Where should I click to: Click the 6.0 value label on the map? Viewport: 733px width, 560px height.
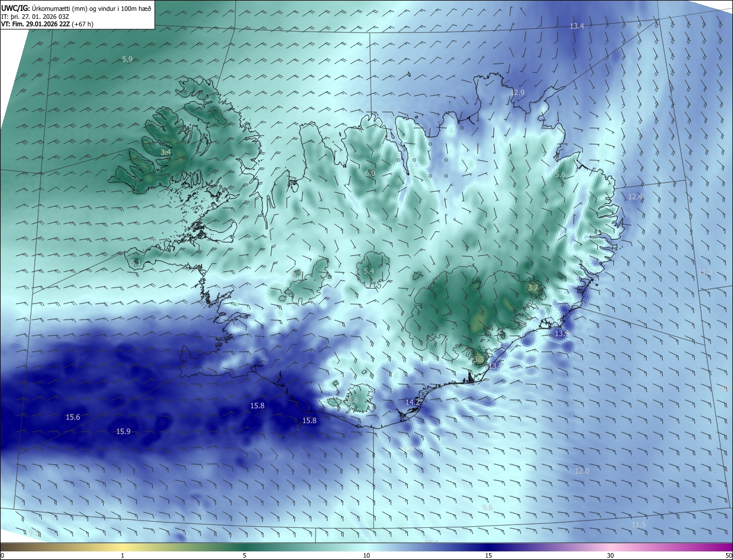[x=370, y=173]
